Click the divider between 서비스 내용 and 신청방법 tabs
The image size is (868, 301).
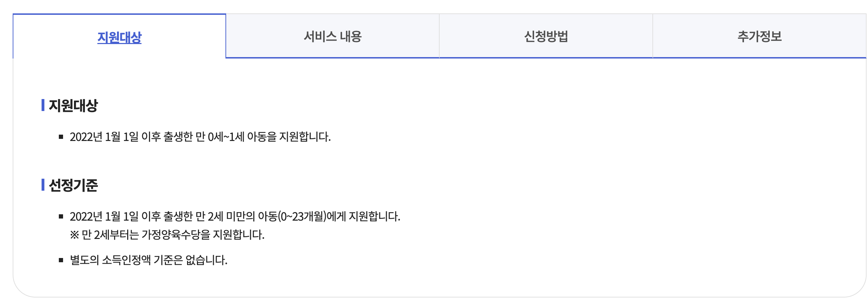point(439,35)
